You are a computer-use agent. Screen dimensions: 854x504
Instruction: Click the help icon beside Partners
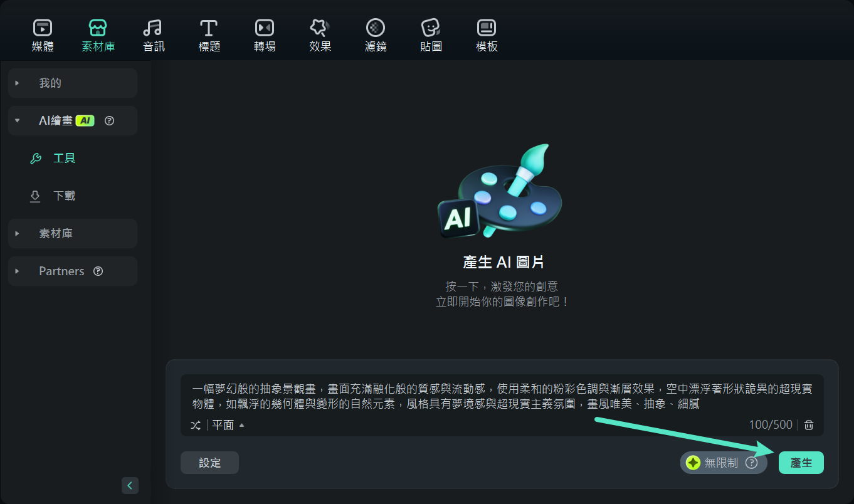coord(98,271)
